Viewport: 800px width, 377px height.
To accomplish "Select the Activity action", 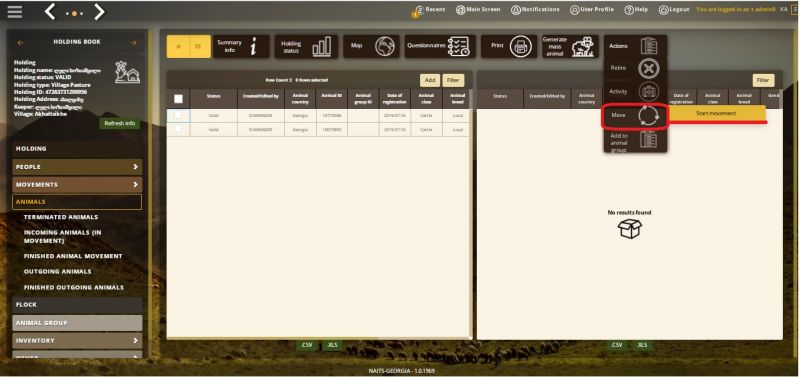I will (x=635, y=92).
